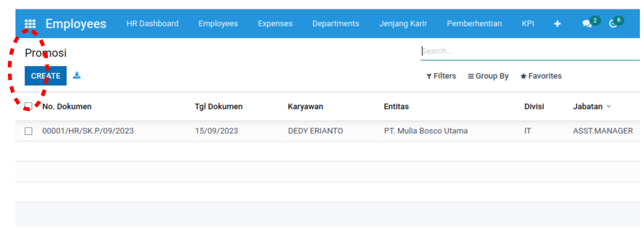Open the conversations chat icon
This screenshot has height=231, width=644.
pyautogui.click(x=587, y=24)
